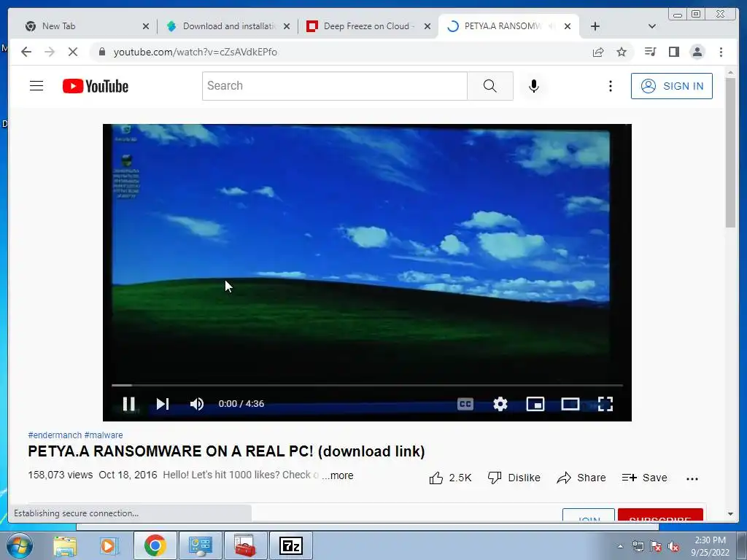Seek on the video progress bar
The width and height of the screenshot is (747, 560).
(368, 385)
